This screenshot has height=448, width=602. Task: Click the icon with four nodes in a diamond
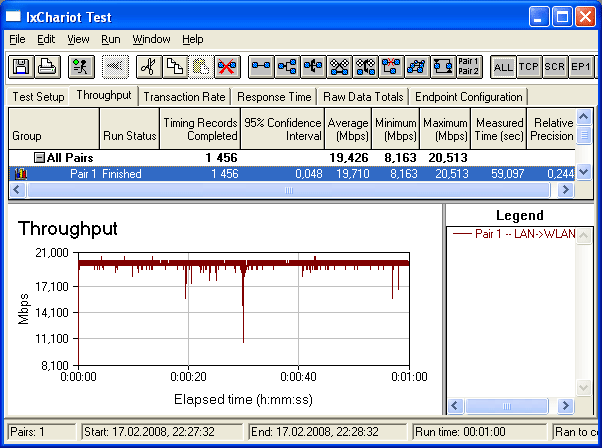[x=339, y=67]
